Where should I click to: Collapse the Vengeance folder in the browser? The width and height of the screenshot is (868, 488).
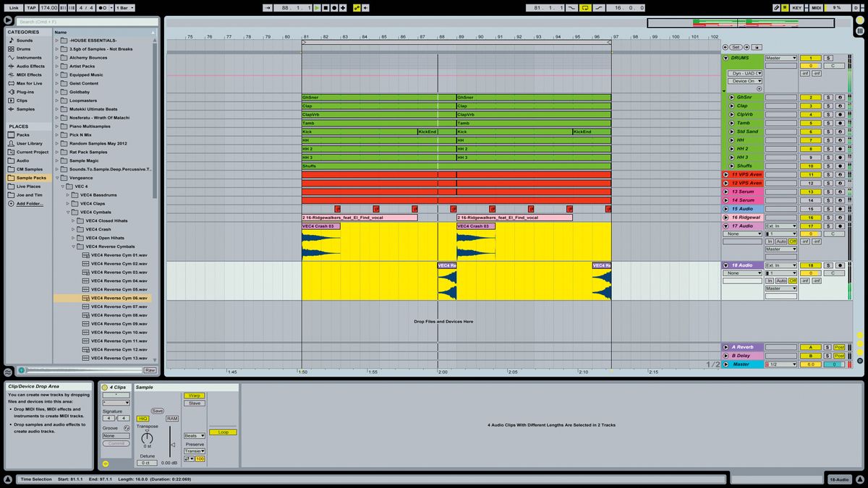[x=58, y=177]
